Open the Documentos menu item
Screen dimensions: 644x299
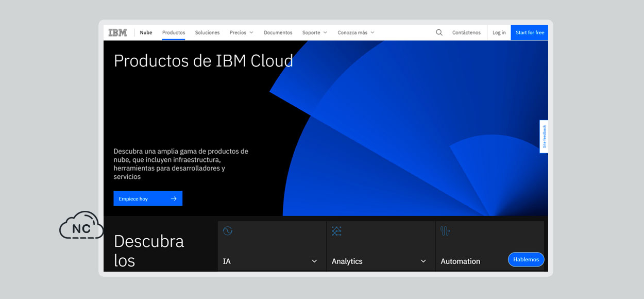click(278, 32)
